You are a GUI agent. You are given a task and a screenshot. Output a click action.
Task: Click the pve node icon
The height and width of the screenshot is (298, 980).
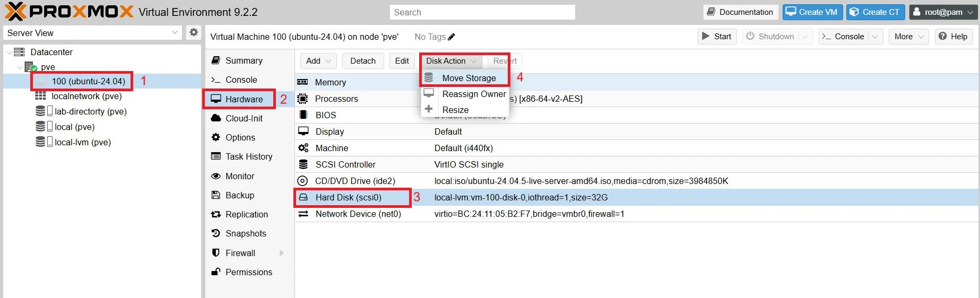(31, 67)
